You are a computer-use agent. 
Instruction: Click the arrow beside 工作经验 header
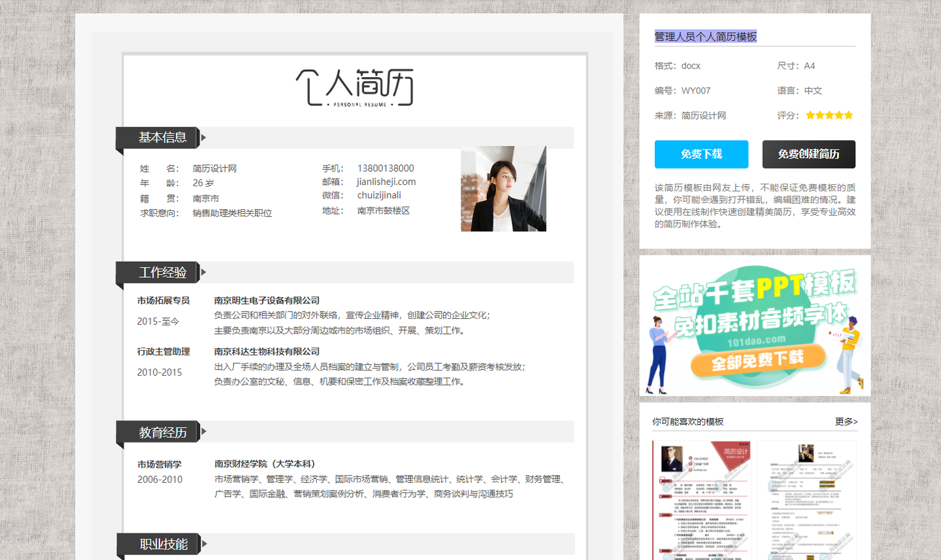204,272
